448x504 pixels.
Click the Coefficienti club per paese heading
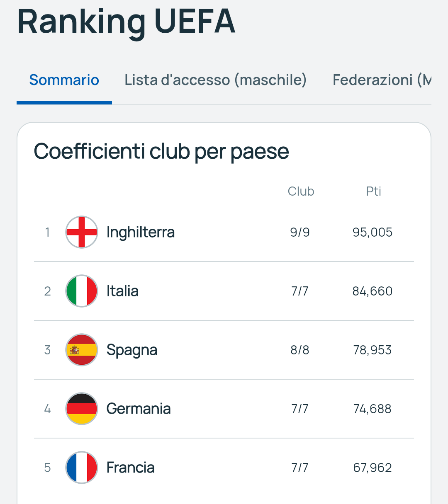point(161,152)
